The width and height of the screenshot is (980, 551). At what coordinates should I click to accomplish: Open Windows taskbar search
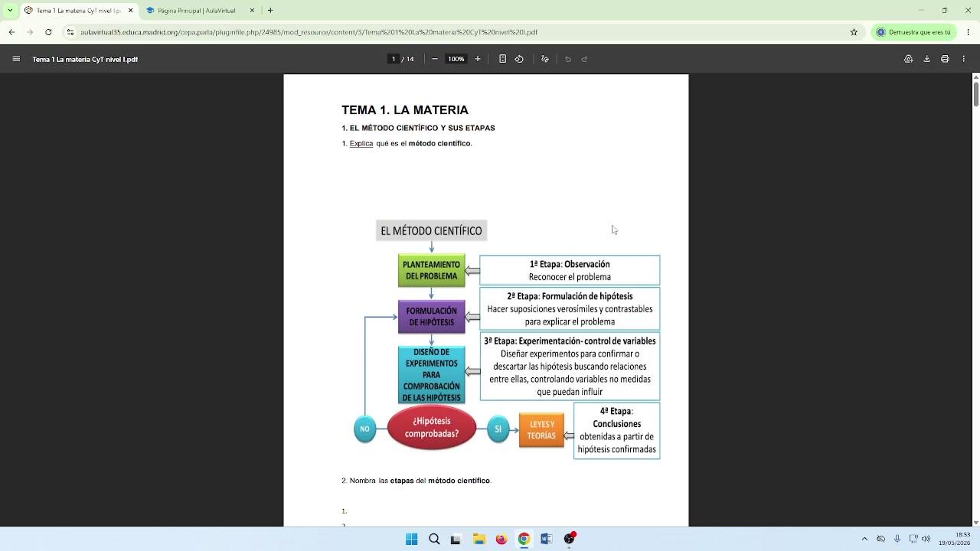[x=434, y=539]
